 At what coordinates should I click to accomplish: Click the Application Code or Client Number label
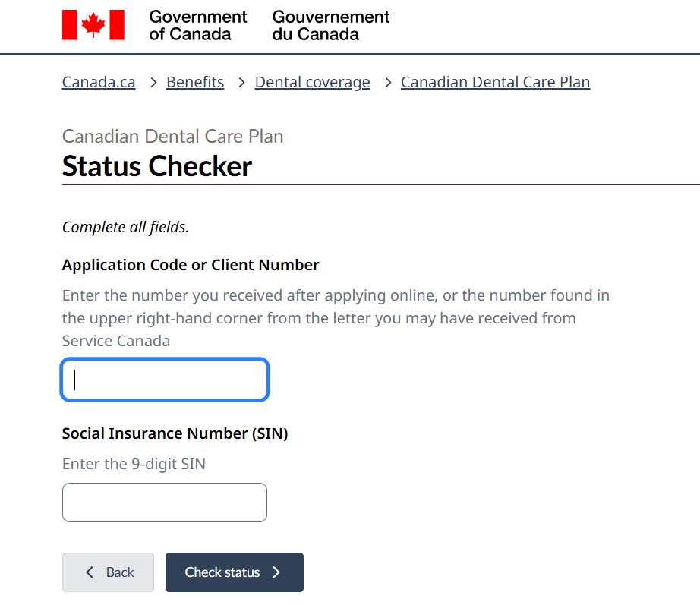[191, 265]
